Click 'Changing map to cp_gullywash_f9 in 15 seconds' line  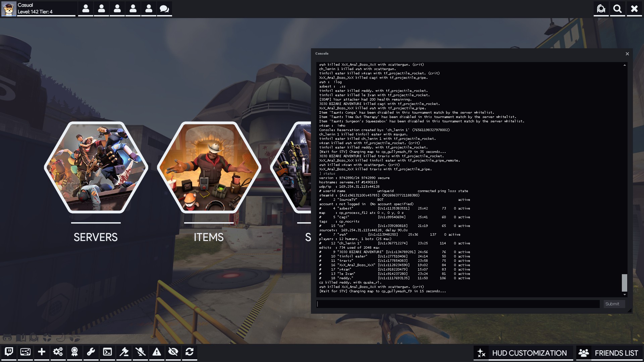click(382, 291)
